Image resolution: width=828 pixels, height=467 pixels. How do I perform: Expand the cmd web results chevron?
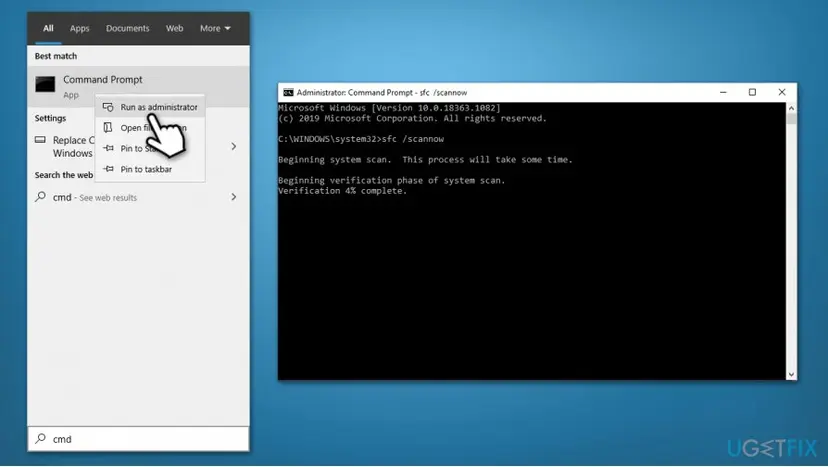click(233, 197)
